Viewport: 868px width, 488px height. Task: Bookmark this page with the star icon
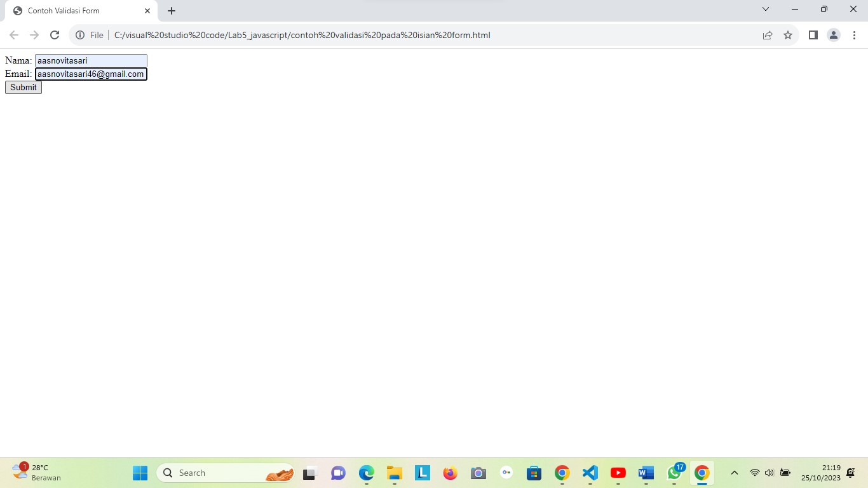[x=788, y=35]
